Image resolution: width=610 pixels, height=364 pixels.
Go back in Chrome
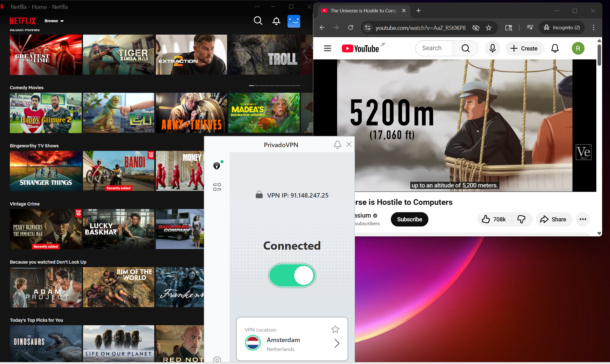click(x=322, y=28)
